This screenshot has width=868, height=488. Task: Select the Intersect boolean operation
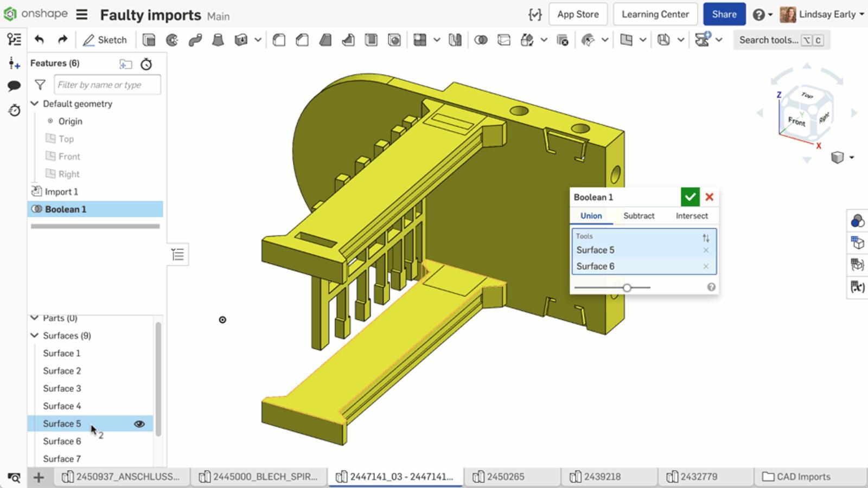(691, 216)
